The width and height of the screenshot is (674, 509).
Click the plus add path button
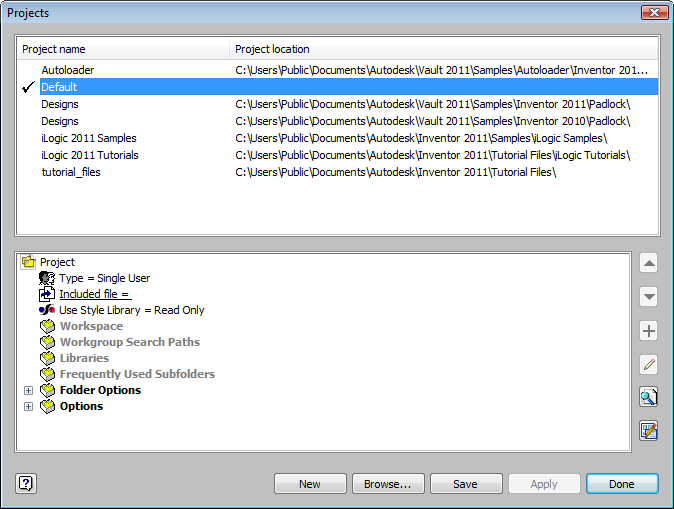coord(649,331)
